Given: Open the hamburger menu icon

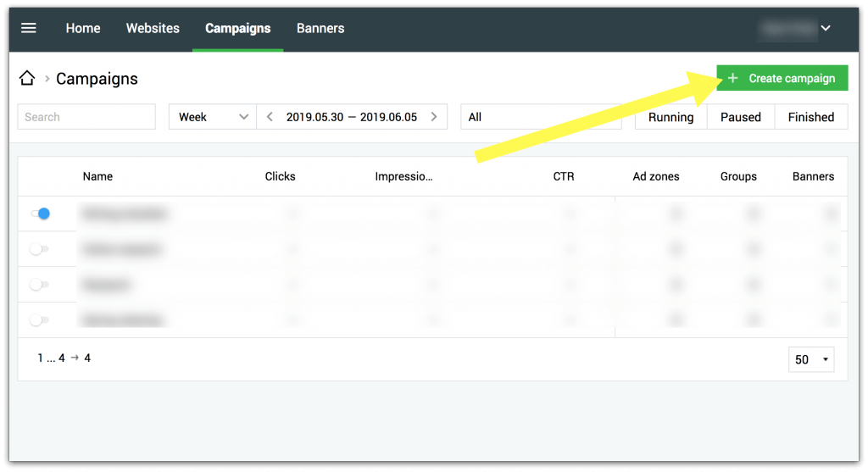Looking at the screenshot, I should coord(29,28).
